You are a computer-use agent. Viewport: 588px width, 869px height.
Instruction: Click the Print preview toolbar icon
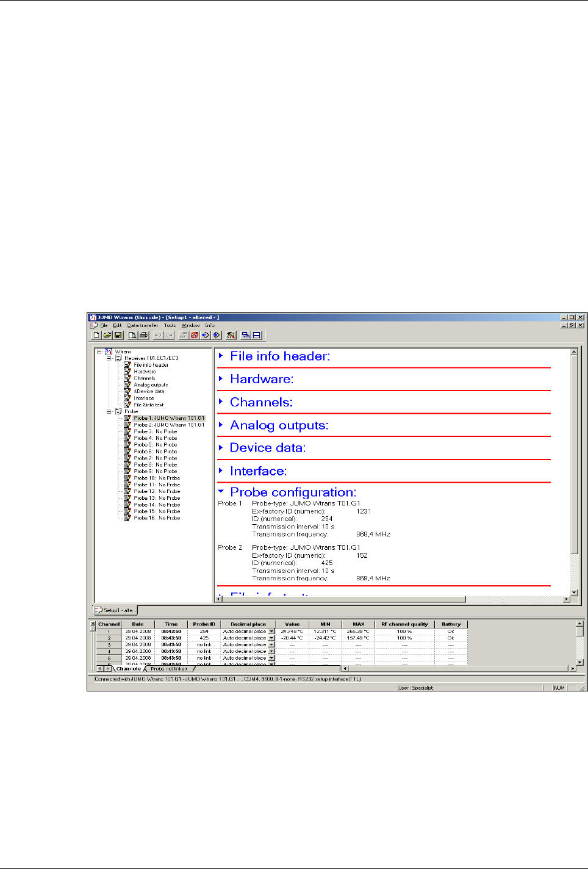pos(132,335)
